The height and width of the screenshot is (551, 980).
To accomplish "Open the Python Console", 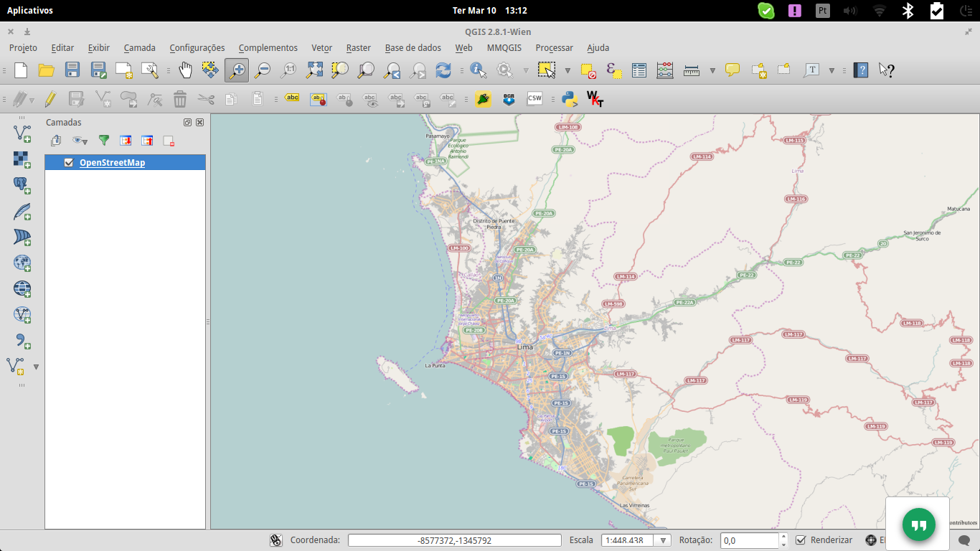I will (x=570, y=98).
